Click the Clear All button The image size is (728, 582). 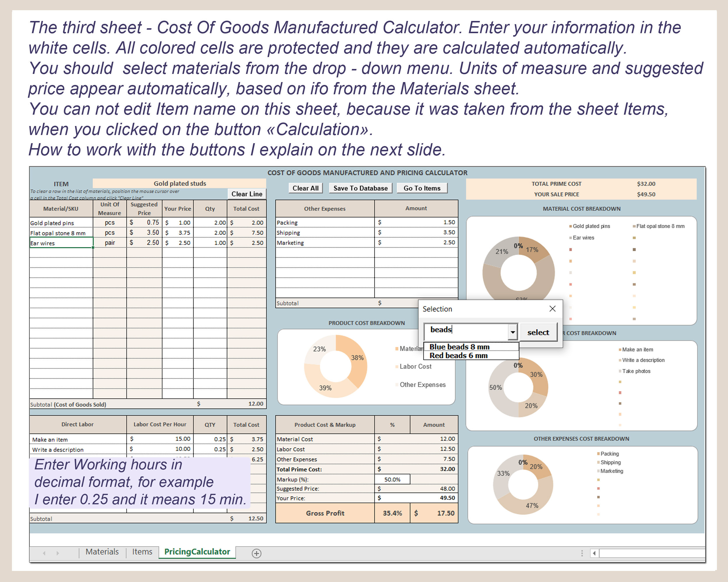(305, 188)
